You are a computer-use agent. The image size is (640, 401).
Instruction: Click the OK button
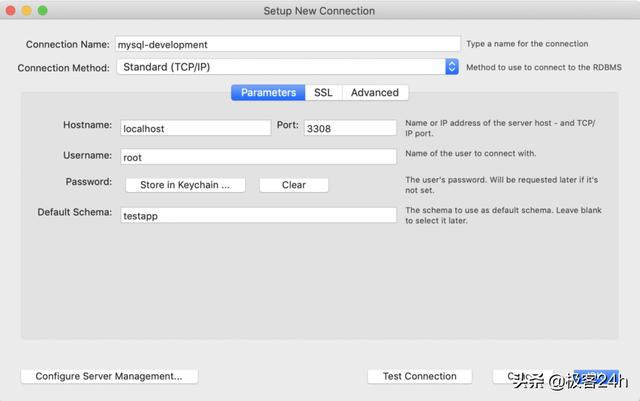coord(596,376)
